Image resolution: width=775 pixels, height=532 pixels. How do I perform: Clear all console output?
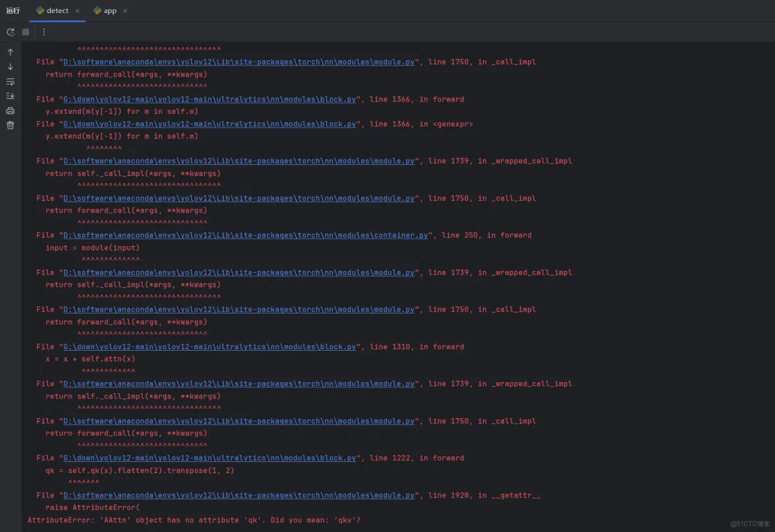[x=10, y=125]
